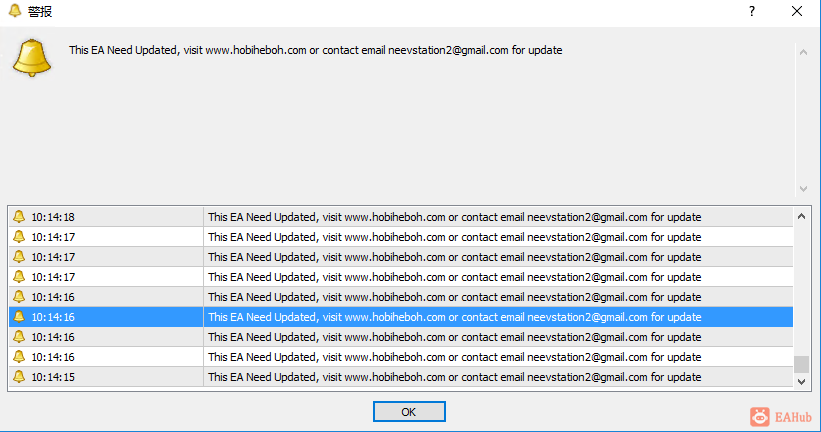Screen dimensions: 821x432
Task: Click the alert list scrollbar down arrow
Action: [x=801, y=381]
